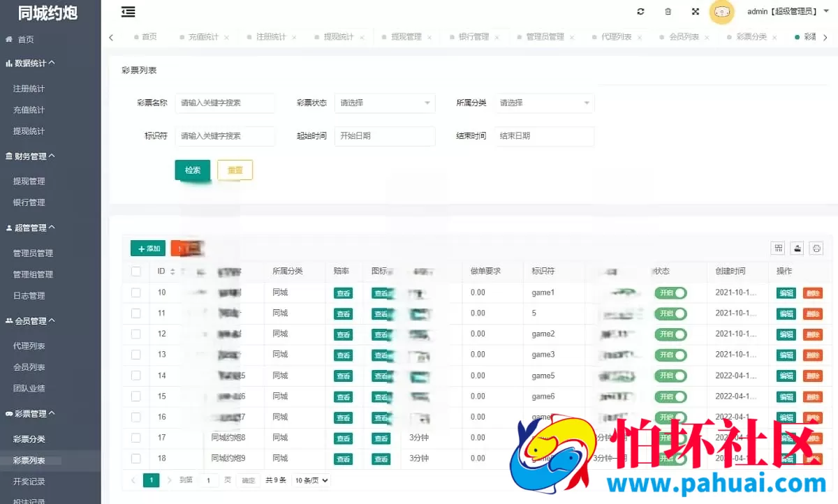Click the right scroll arrow on the tab bar

[x=825, y=36]
